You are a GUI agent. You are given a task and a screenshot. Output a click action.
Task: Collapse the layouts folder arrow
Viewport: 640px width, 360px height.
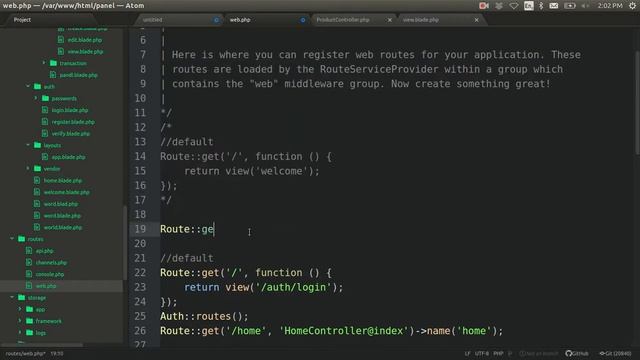pyautogui.click(x=28, y=145)
